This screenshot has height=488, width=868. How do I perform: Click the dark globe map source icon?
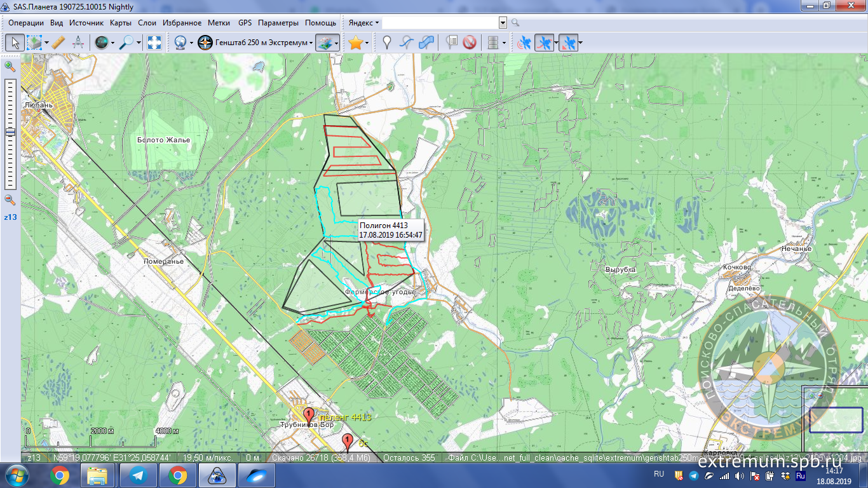coord(101,43)
